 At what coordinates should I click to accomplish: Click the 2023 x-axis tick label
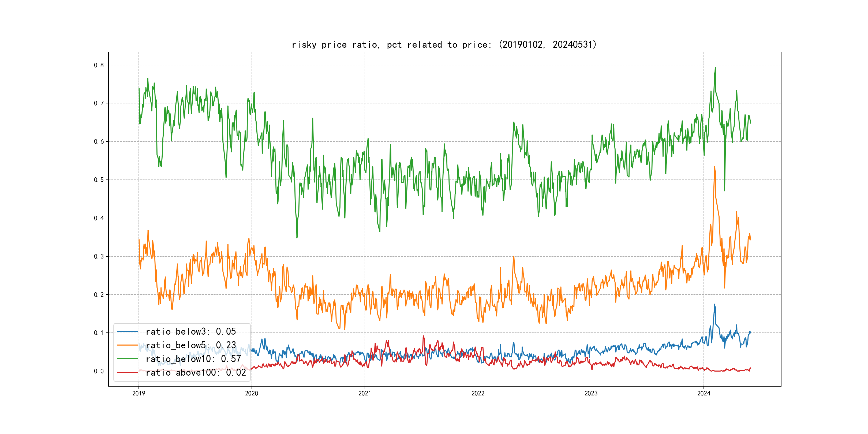[x=591, y=393]
